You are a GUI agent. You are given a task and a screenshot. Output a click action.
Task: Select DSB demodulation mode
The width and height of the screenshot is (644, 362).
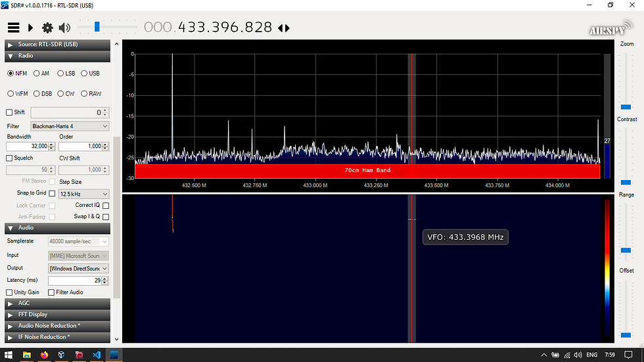click(x=43, y=93)
